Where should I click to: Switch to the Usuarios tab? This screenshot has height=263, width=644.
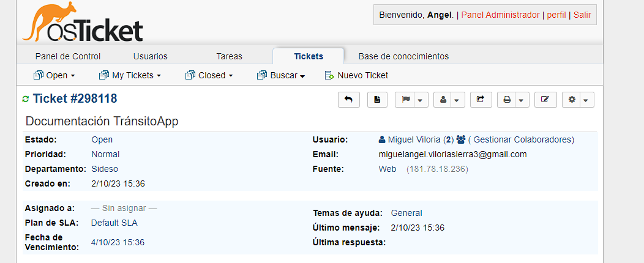point(150,56)
